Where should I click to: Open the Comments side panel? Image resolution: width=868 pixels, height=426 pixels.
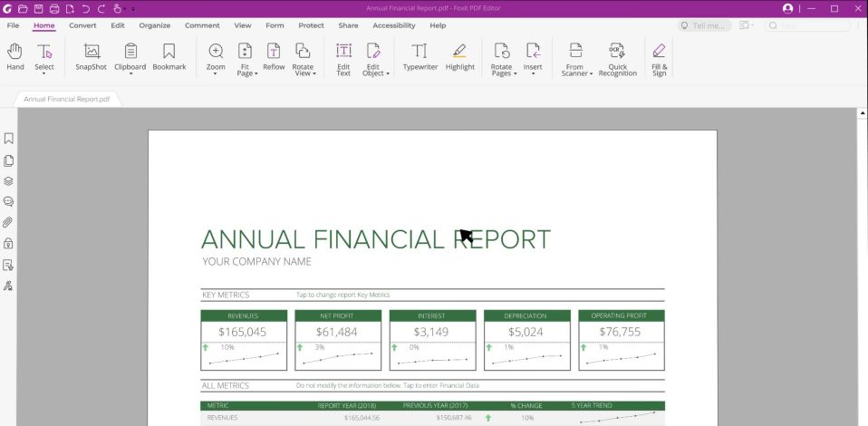pos(8,201)
